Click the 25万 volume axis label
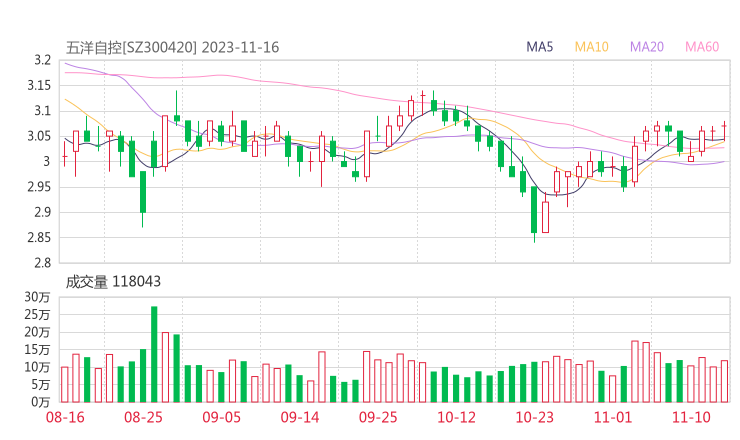Screen dimensions: 740x440 click(37, 314)
